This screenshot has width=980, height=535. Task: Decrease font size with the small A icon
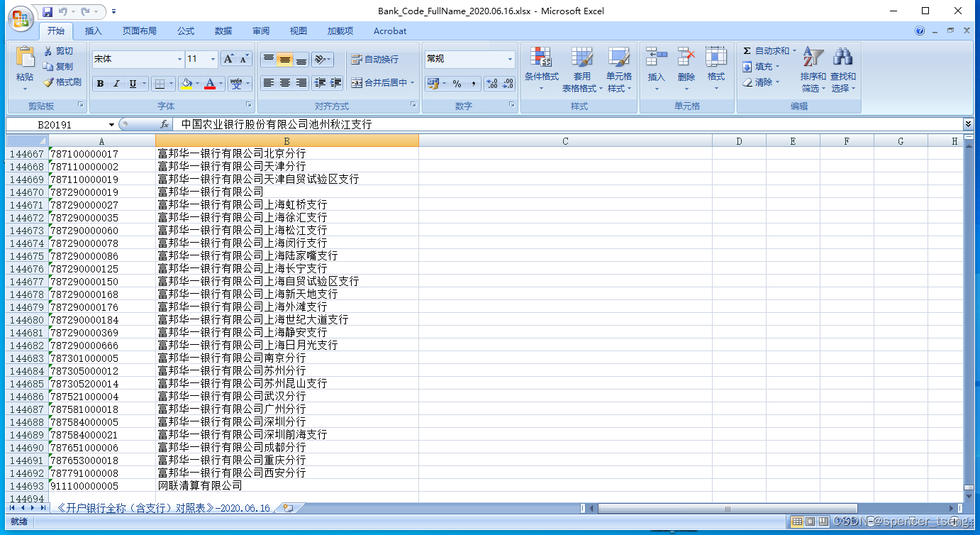pyautogui.click(x=245, y=59)
